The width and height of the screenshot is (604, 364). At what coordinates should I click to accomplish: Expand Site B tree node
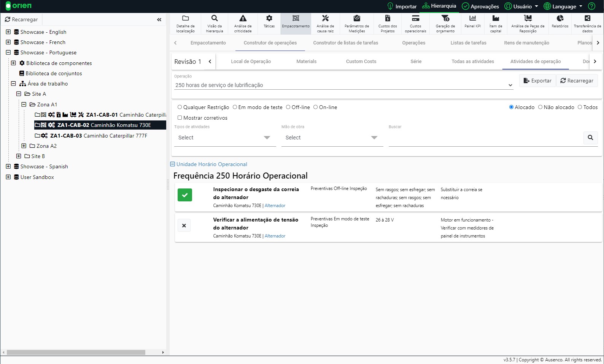(x=19, y=156)
